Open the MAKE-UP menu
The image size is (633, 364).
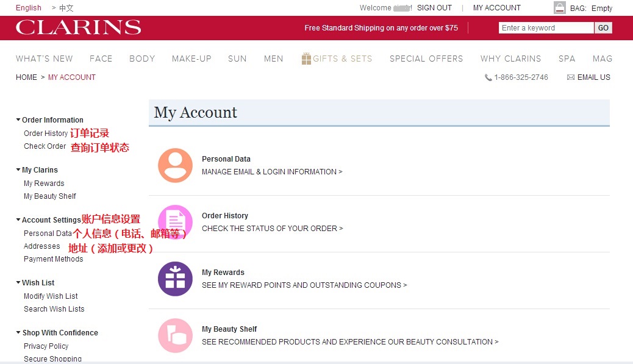coord(191,59)
